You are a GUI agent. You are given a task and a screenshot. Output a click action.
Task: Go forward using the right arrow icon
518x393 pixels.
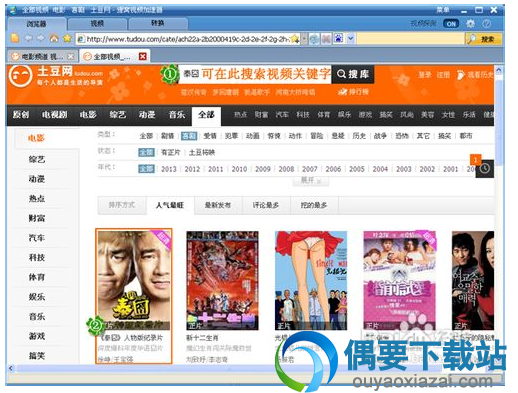click(x=41, y=38)
